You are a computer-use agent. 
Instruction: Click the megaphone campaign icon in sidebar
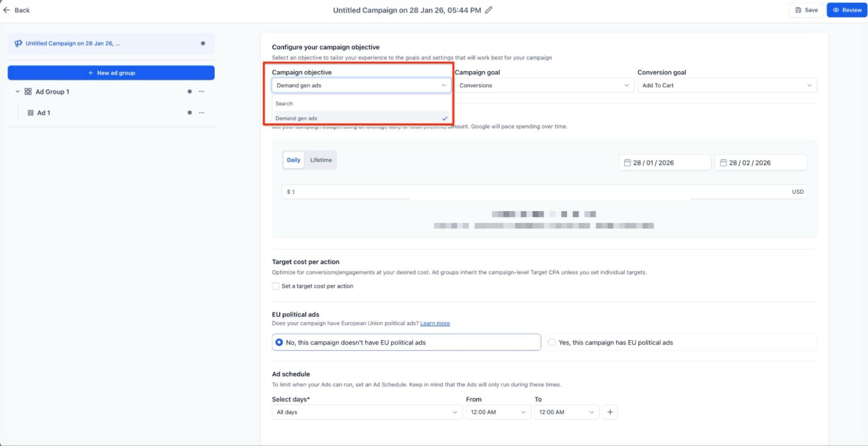tap(18, 43)
